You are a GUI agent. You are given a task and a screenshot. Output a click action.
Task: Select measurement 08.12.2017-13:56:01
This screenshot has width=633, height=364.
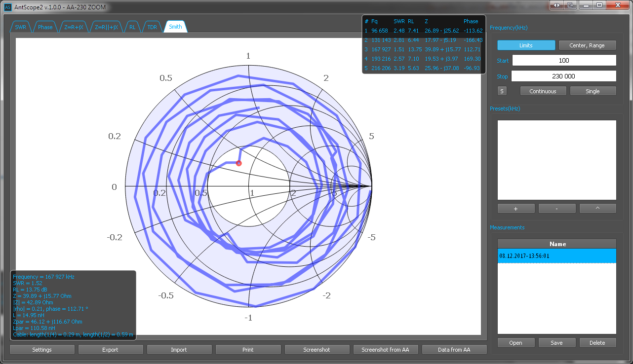tap(557, 256)
